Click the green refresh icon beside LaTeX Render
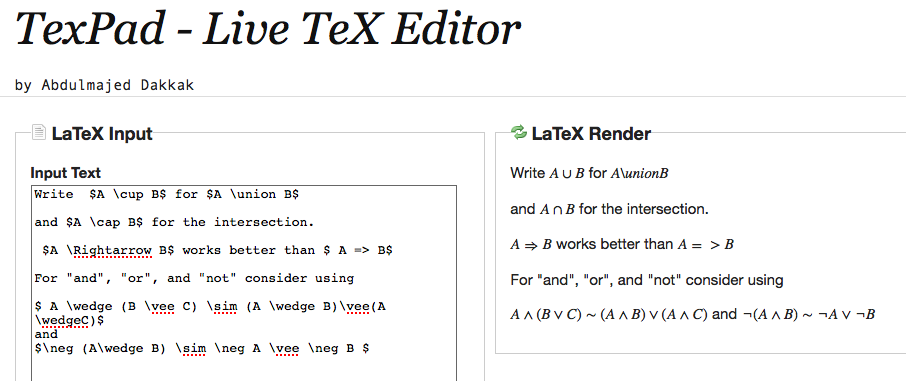This screenshot has width=906, height=381. [x=519, y=132]
